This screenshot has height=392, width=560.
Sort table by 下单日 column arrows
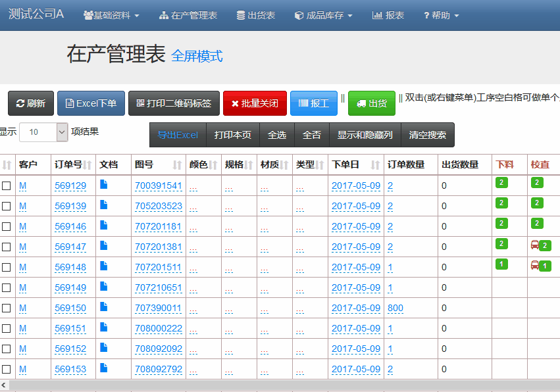(x=375, y=165)
